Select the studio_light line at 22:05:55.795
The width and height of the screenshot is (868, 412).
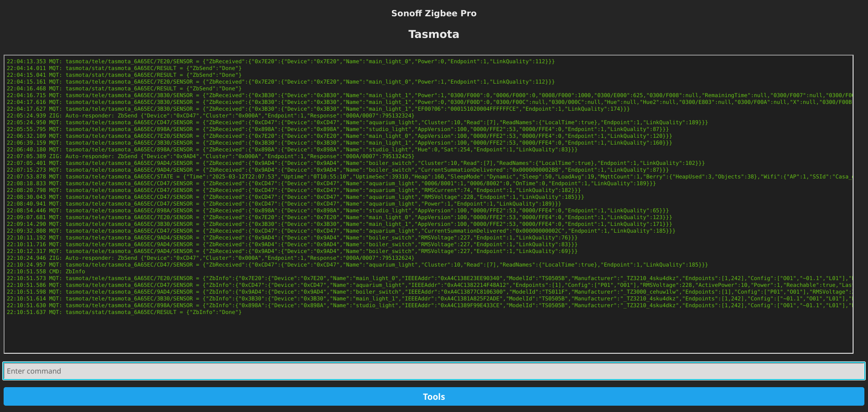pos(338,129)
